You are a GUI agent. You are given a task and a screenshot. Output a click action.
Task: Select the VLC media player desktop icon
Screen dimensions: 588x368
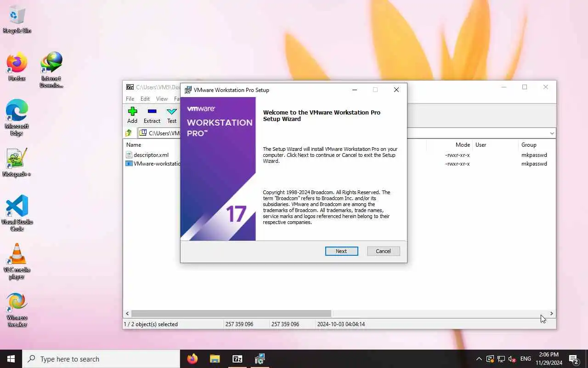tap(17, 261)
